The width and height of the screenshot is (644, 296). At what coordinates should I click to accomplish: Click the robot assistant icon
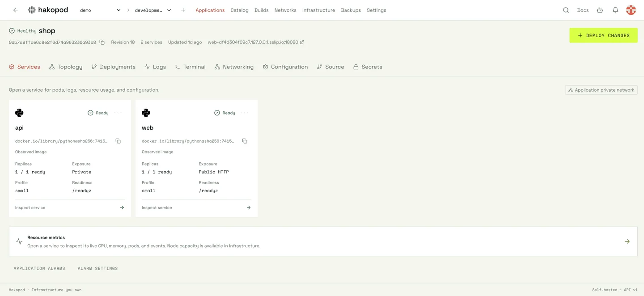tap(600, 10)
